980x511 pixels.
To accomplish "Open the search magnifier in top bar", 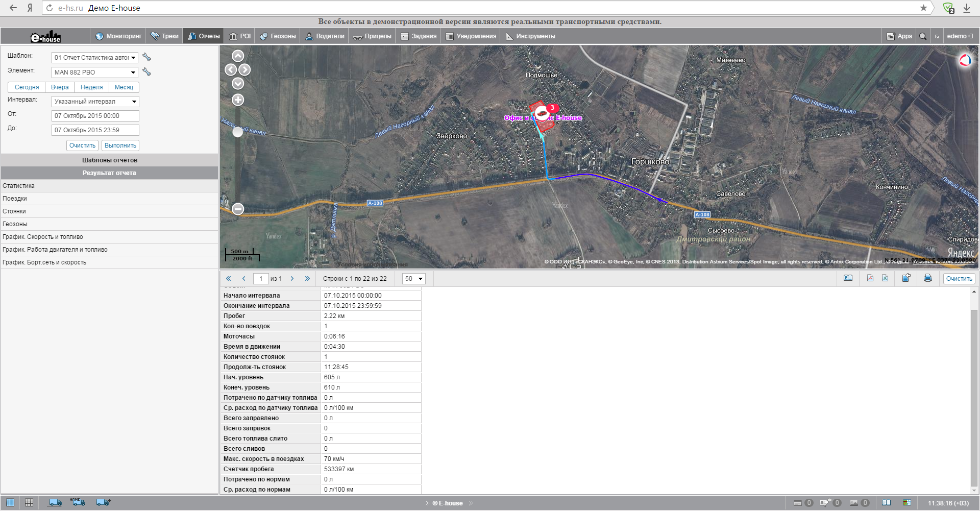I will click(923, 36).
